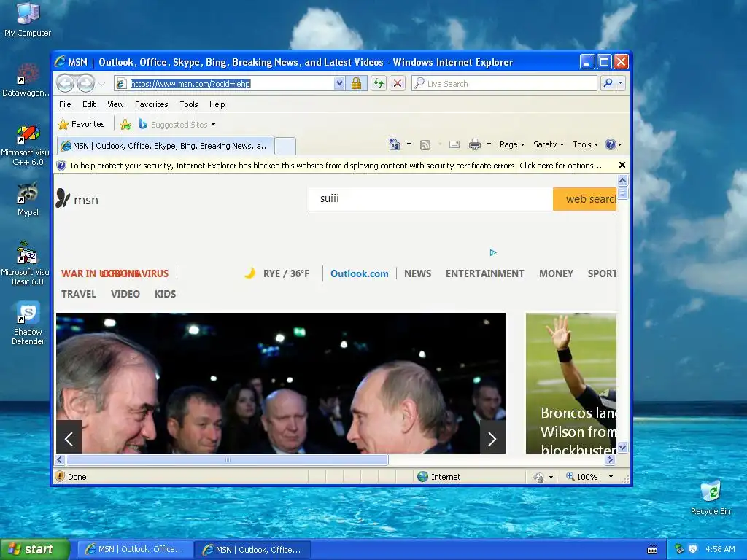The width and height of the screenshot is (747, 560).
Task: Click the vertical scrollbar down arrow
Action: point(622,448)
